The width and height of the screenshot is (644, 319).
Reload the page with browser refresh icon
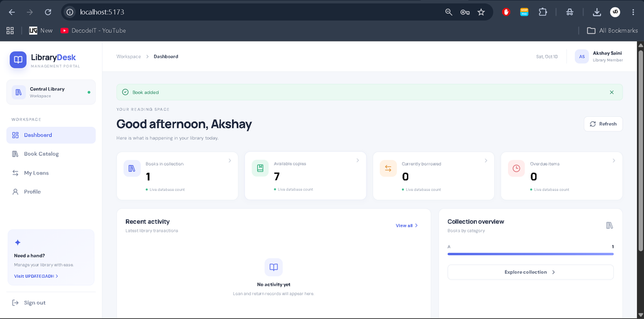pos(48,13)
